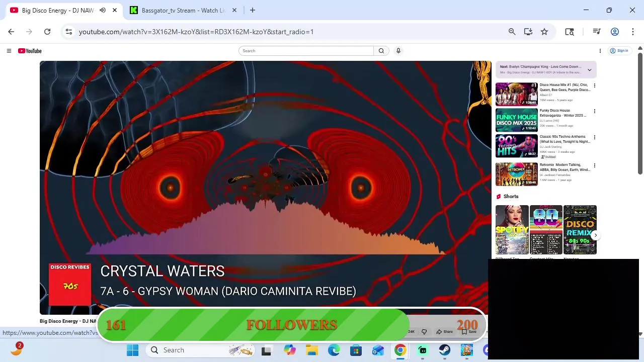The image size is (644, 362).
Task: Click the Sign in button
Action: [x=619, y=51]
